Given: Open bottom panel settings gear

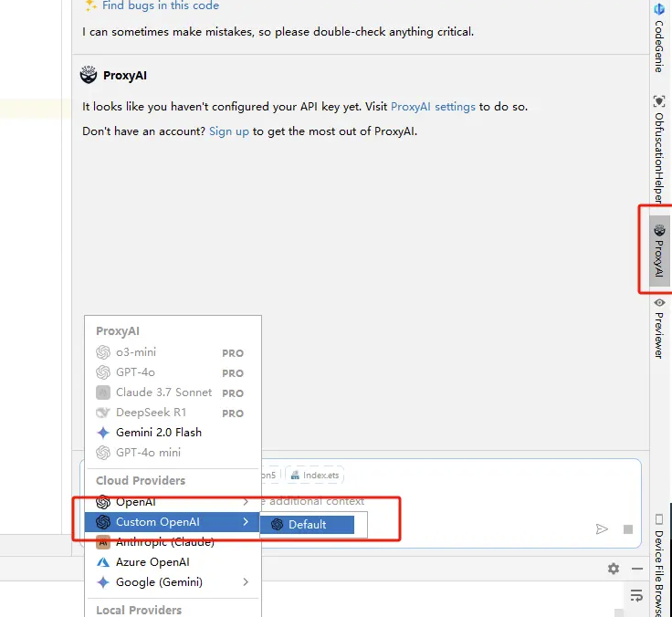Looking at the screenshot, I should [614, 569].
